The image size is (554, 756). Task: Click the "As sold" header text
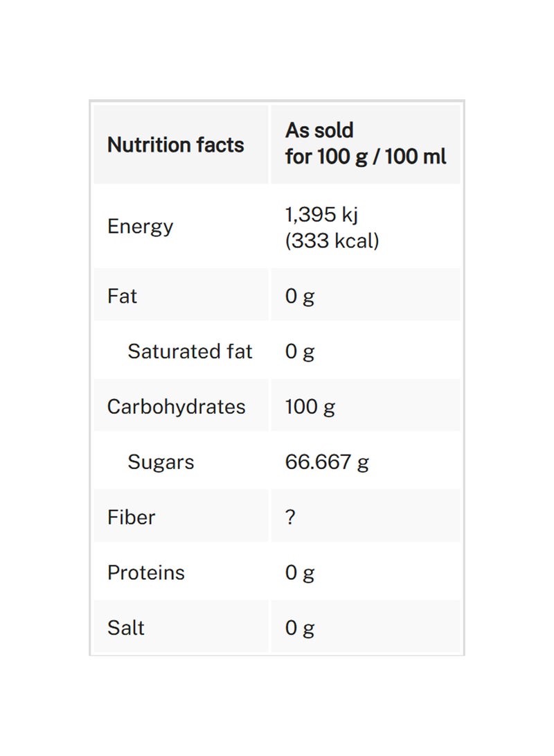tap(319, 130)
